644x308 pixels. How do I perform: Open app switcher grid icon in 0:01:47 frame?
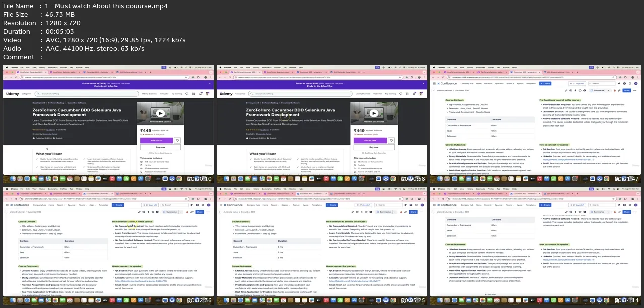click(434, 83)
